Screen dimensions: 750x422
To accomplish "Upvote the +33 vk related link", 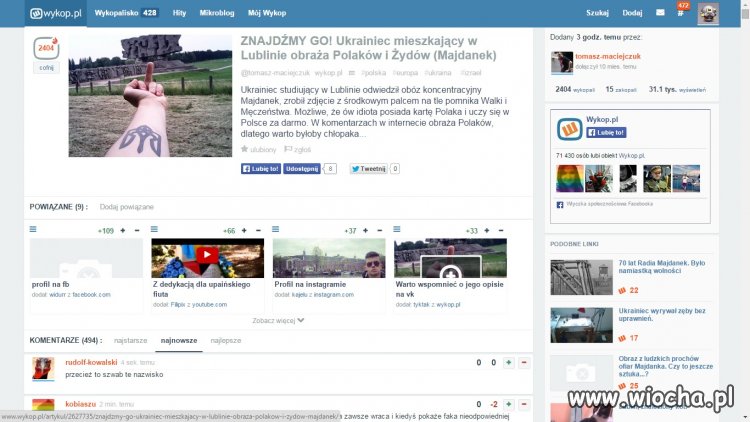I will (486, 231).
